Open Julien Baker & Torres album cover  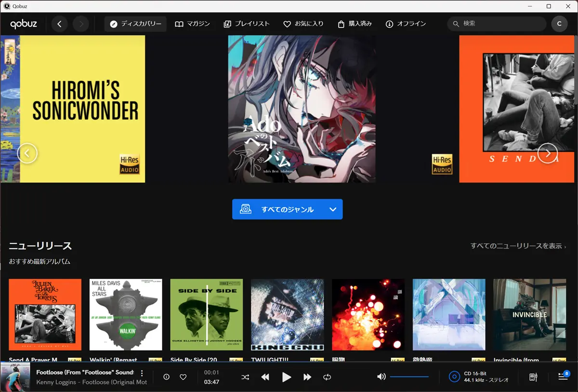[x=45, y=315]
